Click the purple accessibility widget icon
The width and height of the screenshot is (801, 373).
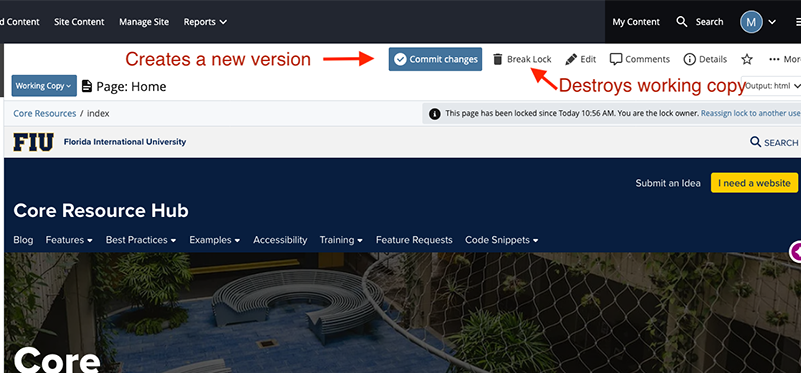[795, 251]
